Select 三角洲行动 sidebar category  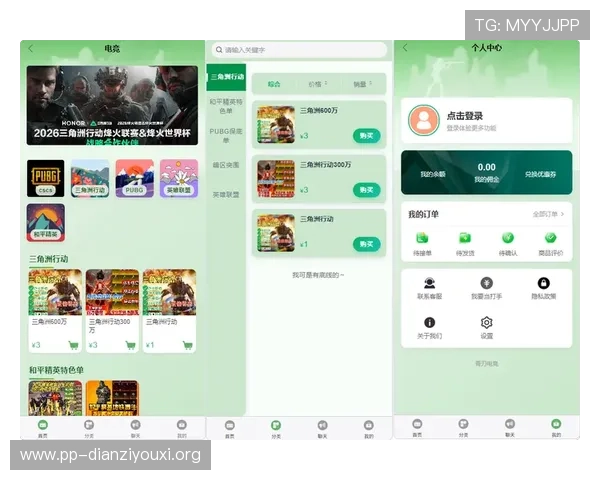[227, 77]
